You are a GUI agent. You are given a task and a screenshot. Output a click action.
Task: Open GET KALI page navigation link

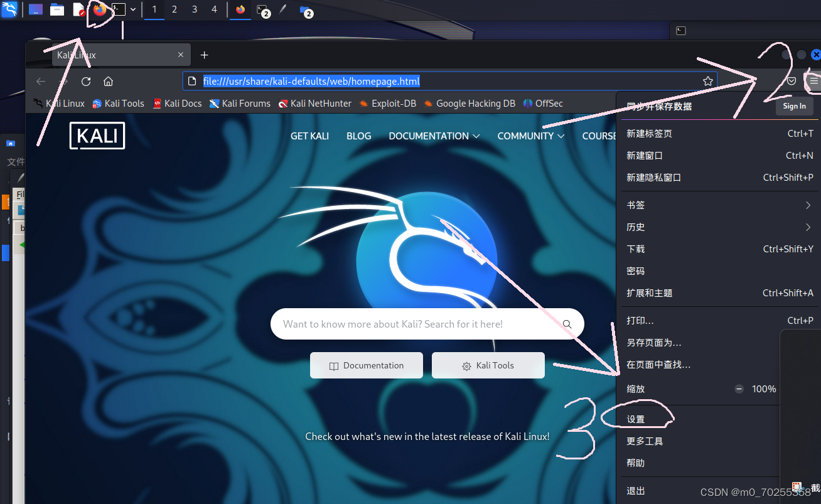tap(309, 136)
